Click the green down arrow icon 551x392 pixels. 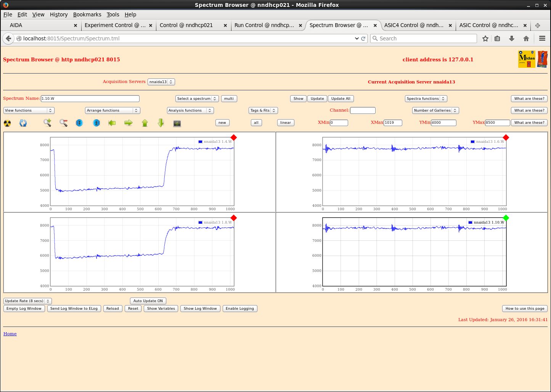pos(161,123)
